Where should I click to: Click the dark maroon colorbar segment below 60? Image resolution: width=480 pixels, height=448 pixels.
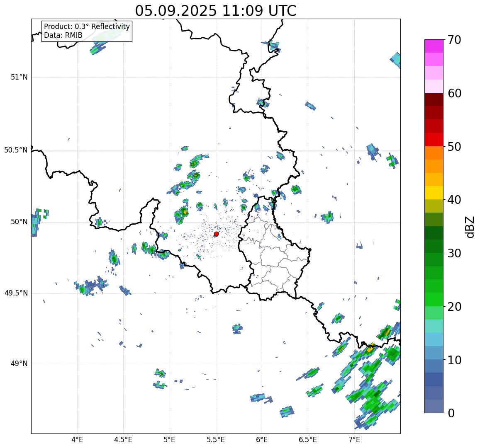[x=434, y=100]
